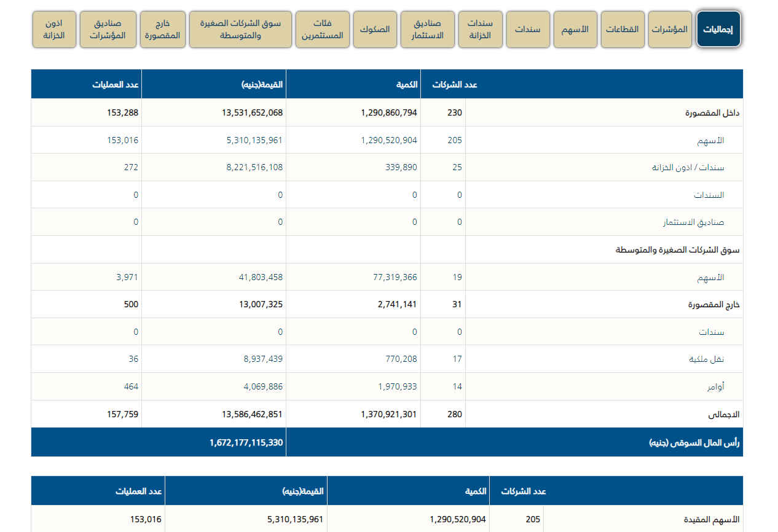Go to the الأسهم tab at top
The width and height of the screenshot is (778, 532).
click(575, 29)
